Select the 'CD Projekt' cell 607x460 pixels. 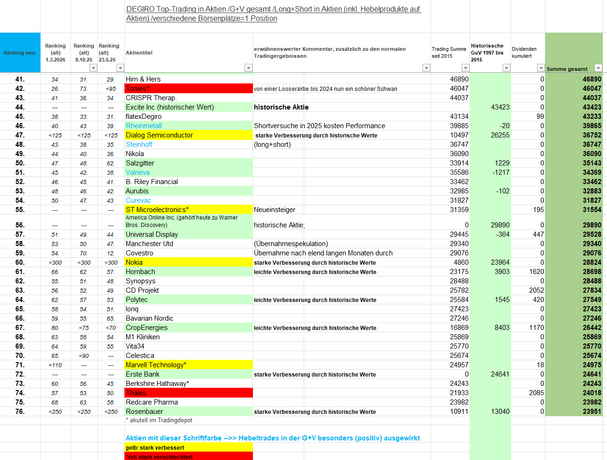click(x=189, y=290)
